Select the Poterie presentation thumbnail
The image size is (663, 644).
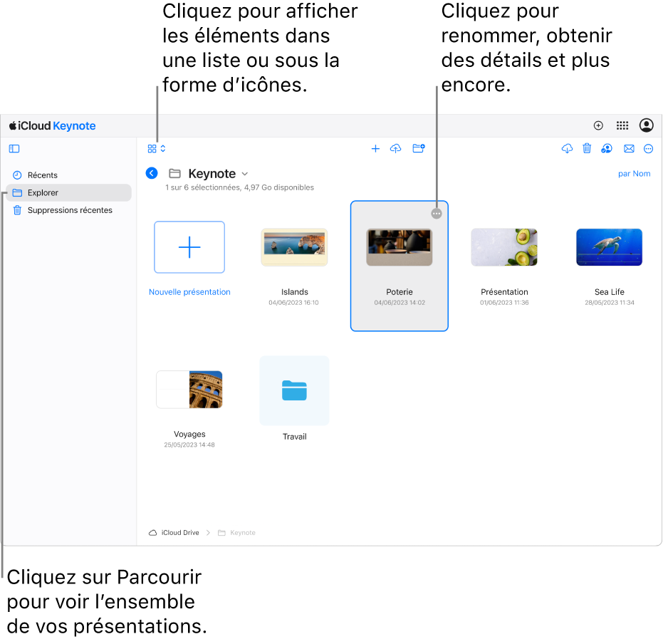tap(399, 247)
